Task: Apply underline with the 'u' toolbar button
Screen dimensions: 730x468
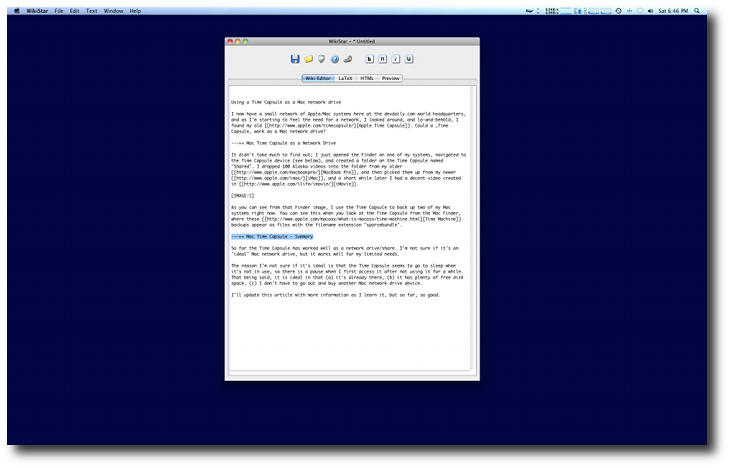Action: [x=409, y=59]
